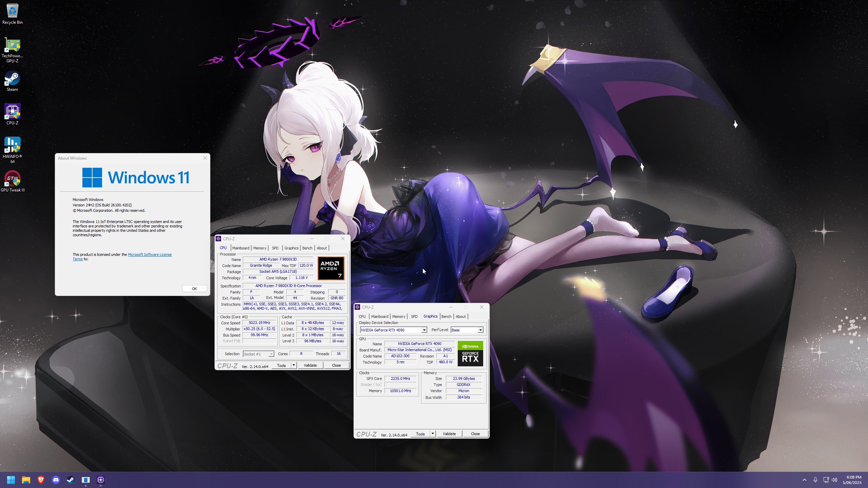The image size is (868, 488).
Task: Click the GDDR6X memory type value
Action: point(464,385)
